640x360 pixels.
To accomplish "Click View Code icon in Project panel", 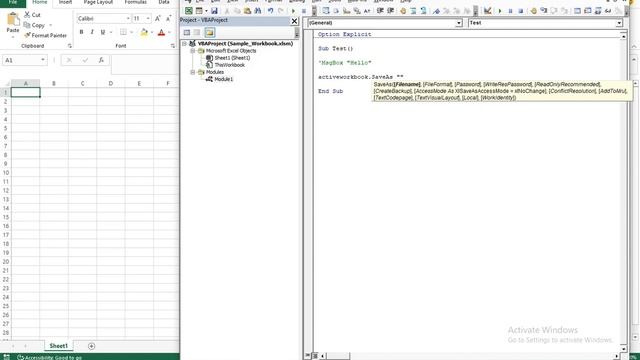I will 187,32.
